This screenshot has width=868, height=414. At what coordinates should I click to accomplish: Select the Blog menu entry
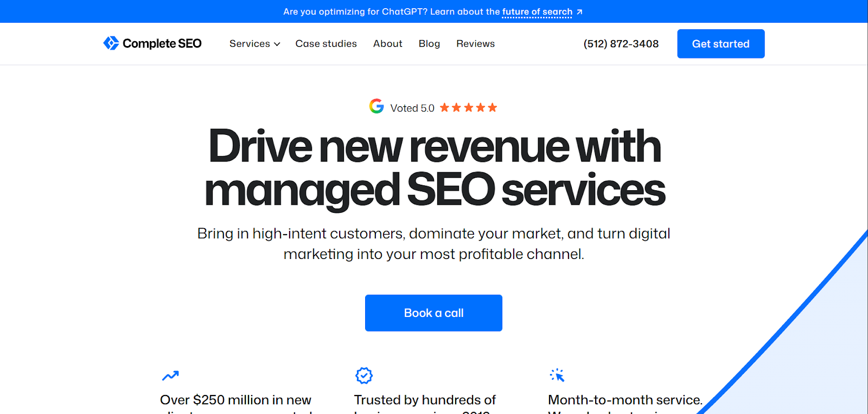429,43
